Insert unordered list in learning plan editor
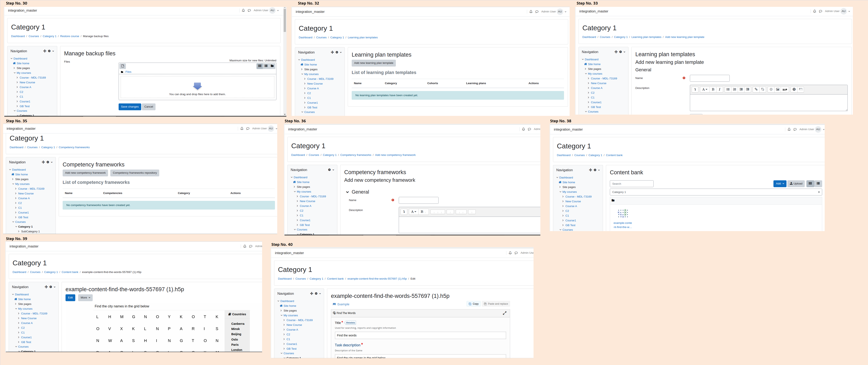The height and width of the screenshot is (365, 868). [728, 90]
